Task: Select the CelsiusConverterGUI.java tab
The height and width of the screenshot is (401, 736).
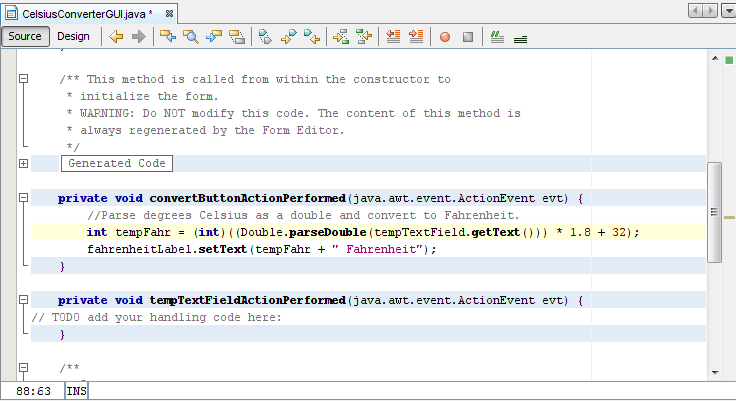Action: pos(80,12)
